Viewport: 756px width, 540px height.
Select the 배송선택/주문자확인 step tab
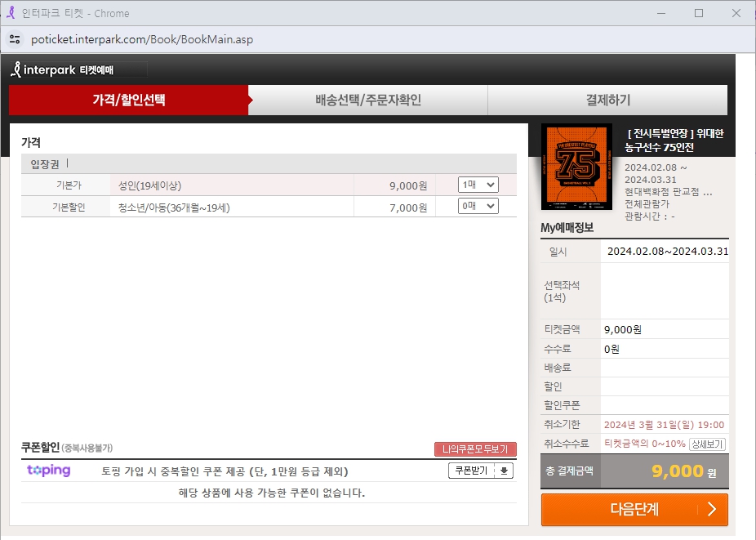pos(368,100)
